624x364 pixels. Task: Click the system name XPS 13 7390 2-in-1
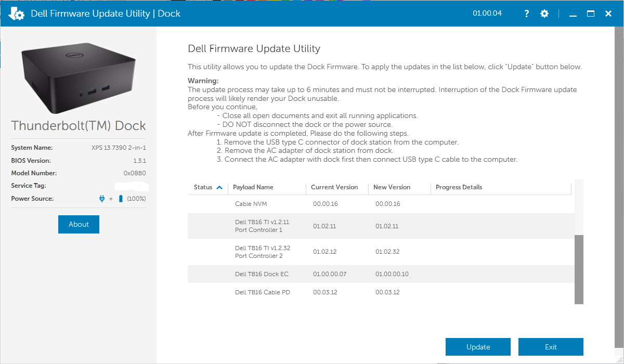119,148
